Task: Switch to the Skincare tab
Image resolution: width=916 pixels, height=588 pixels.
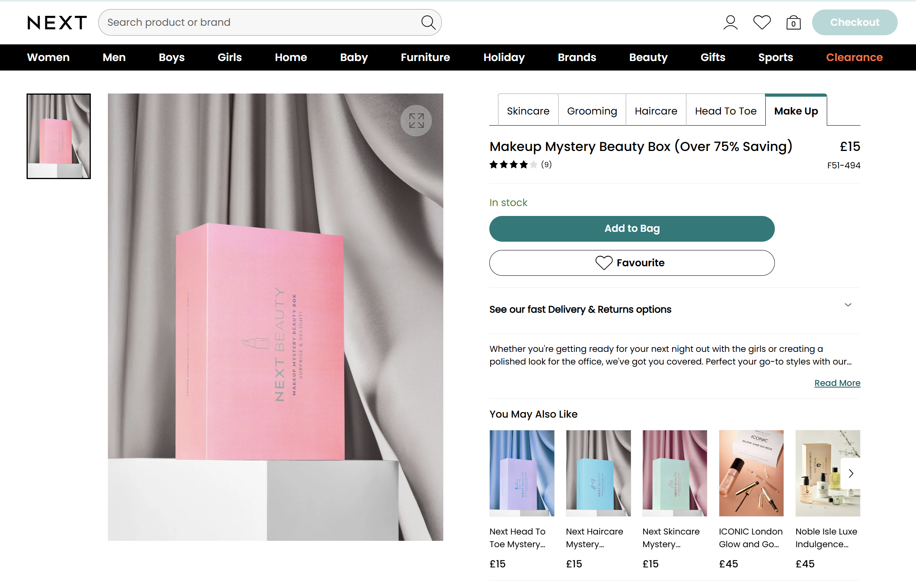Action: coord(528,111)
